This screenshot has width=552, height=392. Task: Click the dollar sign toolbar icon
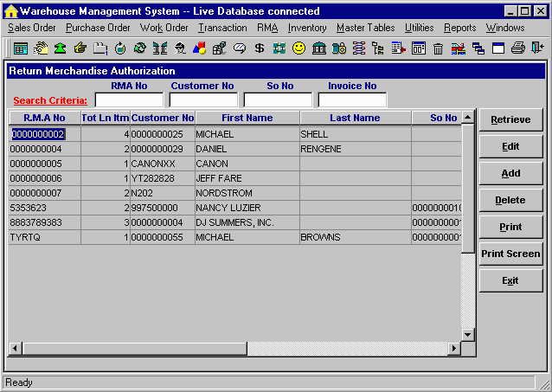[259, 48]
